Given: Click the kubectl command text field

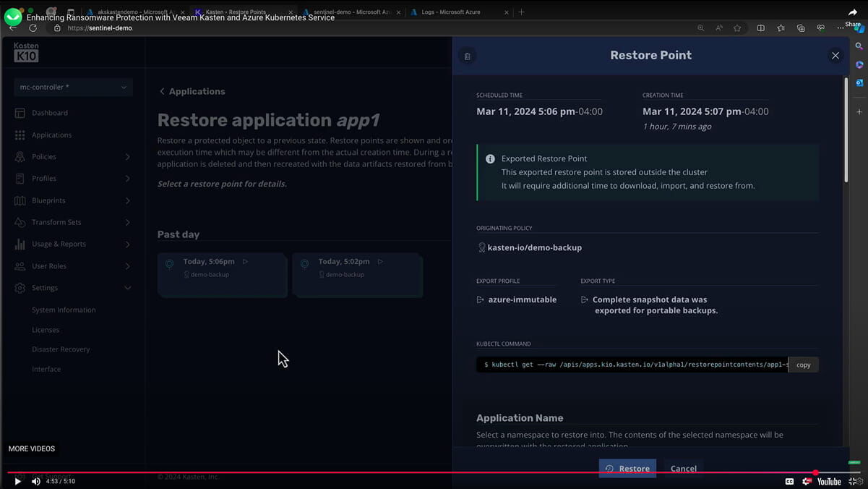Looking at the screenshot, I should click(632, 365).
